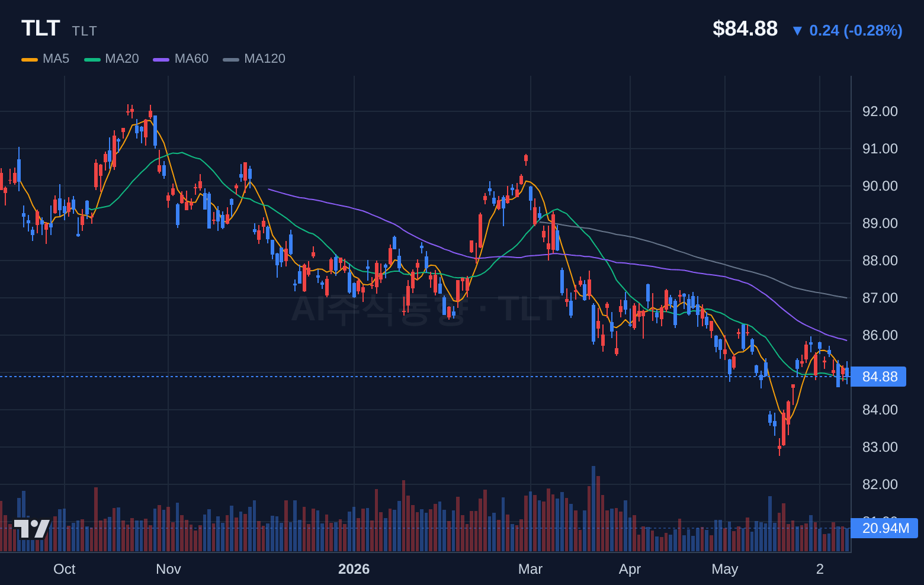
Task: Click the TradingView logo icon
Action: (31, 529)
